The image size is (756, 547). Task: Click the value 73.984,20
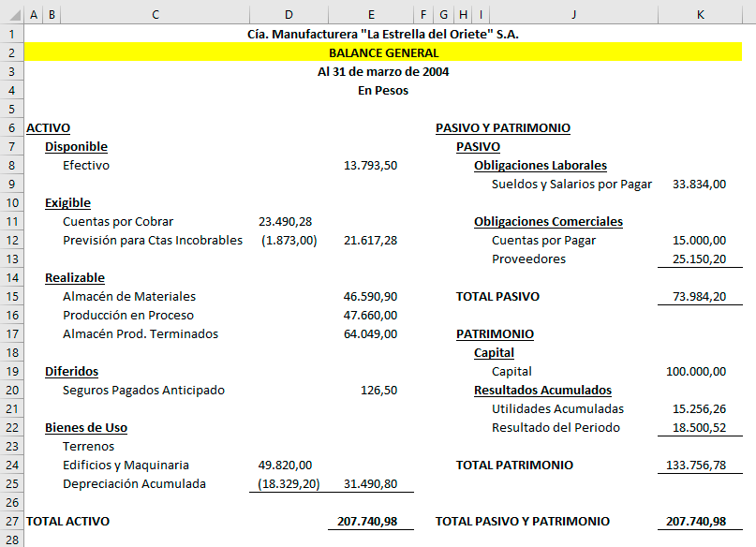tap(699, 296)
